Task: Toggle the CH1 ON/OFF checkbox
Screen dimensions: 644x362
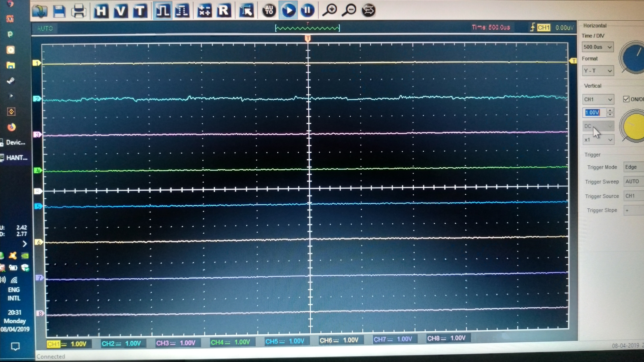Action: (x=626, y=99)
